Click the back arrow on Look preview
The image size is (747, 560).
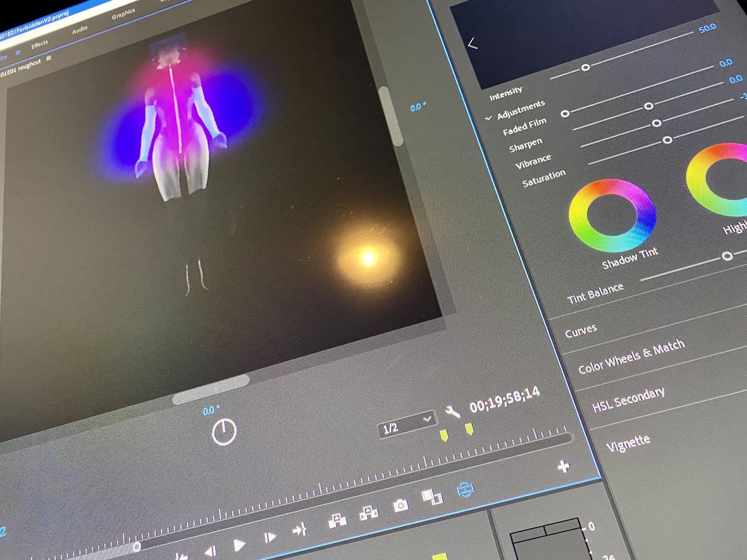(x=472, y=43)
